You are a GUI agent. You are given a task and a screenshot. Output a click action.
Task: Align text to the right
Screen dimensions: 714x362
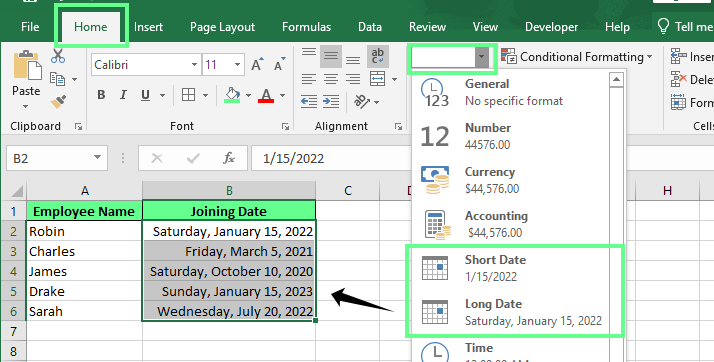pyautogui.click(x=353, y=79)
